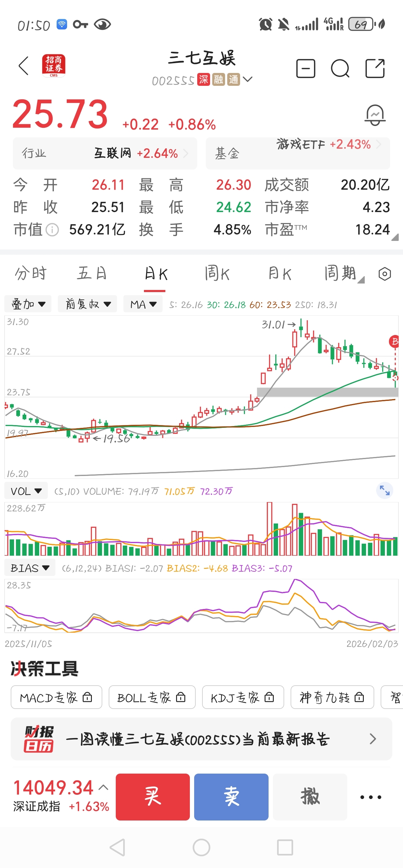Switch to the 周K tab

(x=217, y=273)
